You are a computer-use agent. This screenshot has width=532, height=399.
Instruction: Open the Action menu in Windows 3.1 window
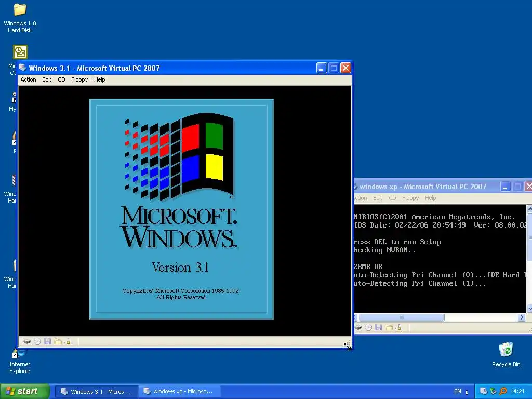(28, 79)
